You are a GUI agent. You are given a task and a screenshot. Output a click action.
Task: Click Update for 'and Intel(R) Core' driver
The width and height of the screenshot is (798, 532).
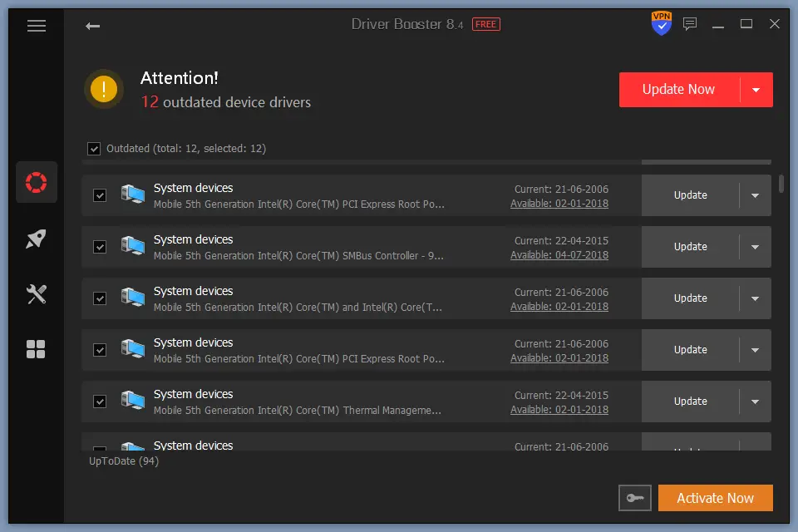[690, 298]
